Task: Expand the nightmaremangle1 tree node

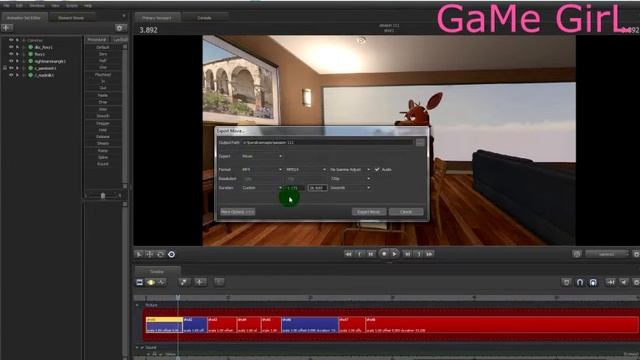Action: coord(24,61)
